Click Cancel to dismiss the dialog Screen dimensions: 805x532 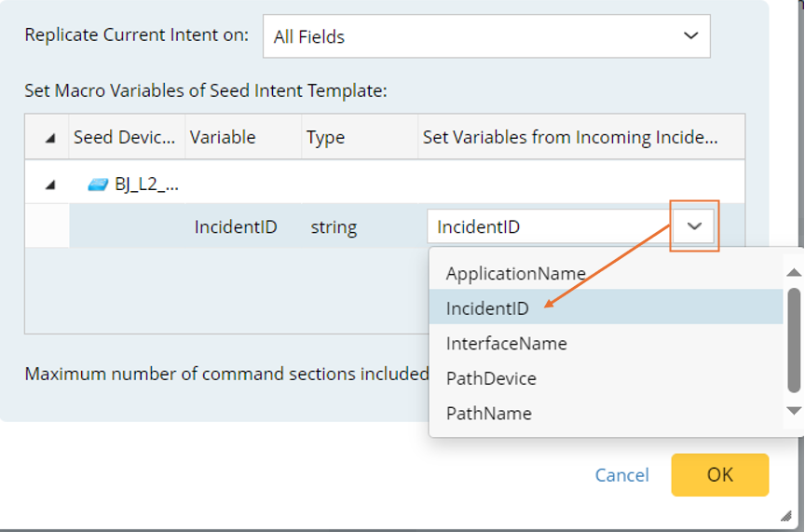click(x=621, y=475)
